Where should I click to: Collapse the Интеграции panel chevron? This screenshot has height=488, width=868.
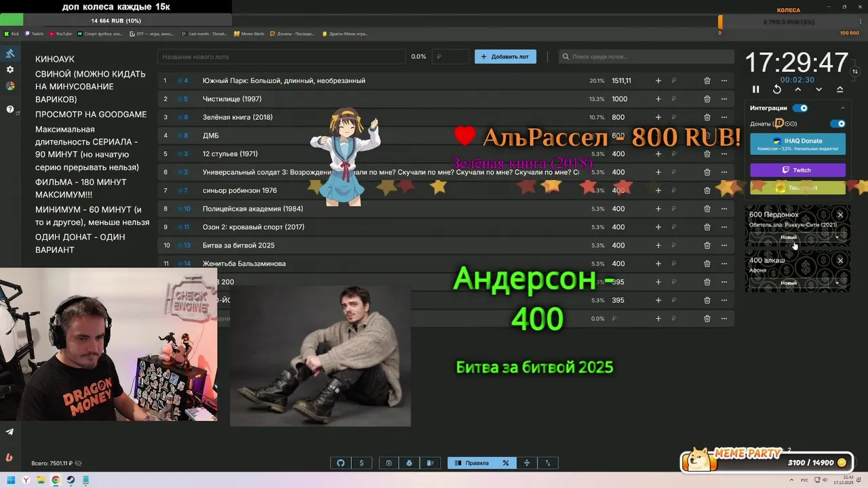[843, 108]
